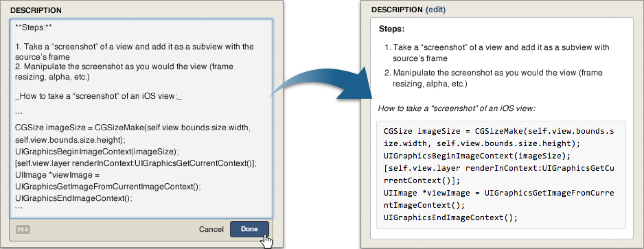Cancel editing the description
The image size is (644, 249).
(x=211, y=229)
